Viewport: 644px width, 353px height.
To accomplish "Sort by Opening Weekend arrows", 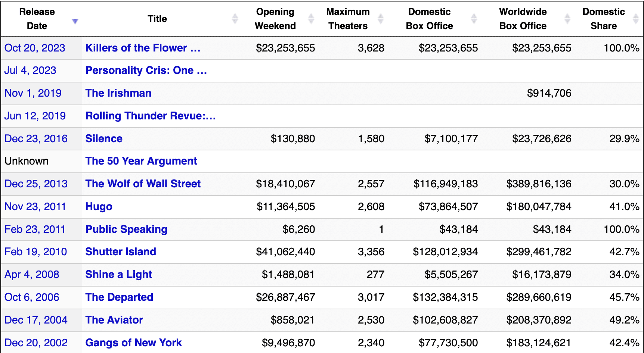I will tap(311, 19).
